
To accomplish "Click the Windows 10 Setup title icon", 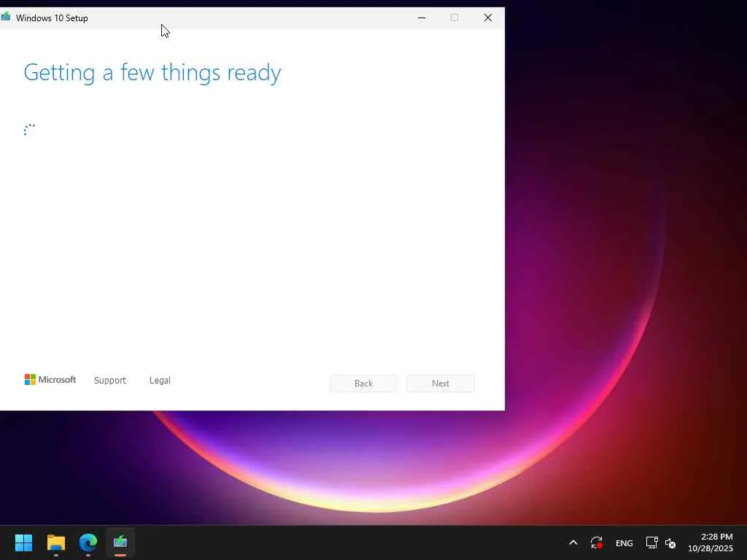I will coord(6,17).
